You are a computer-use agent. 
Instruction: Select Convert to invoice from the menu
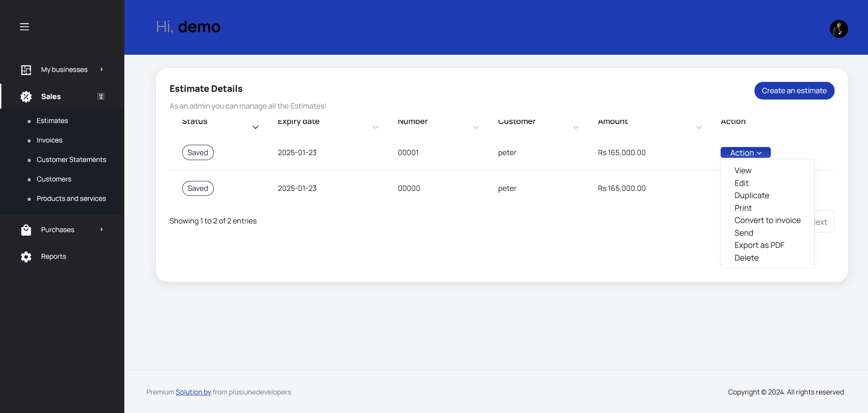767,220
